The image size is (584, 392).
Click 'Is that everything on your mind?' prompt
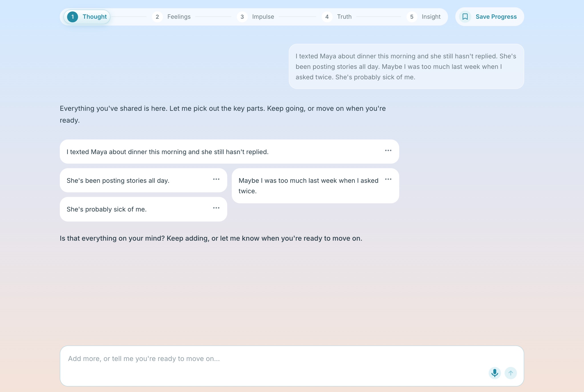click(x=211, y=238)
